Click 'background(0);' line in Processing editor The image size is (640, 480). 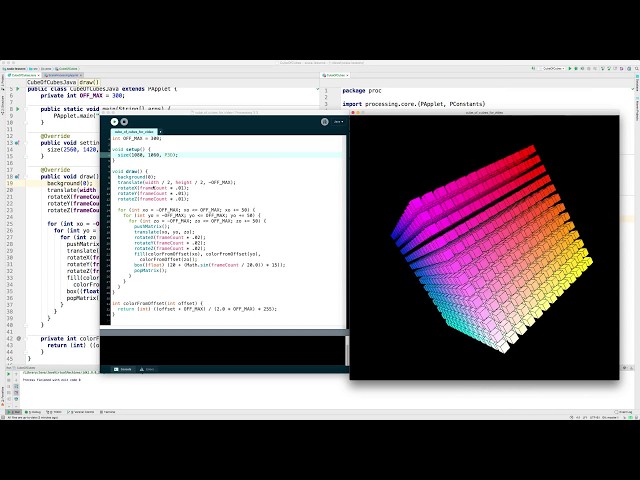coord(137,177)
